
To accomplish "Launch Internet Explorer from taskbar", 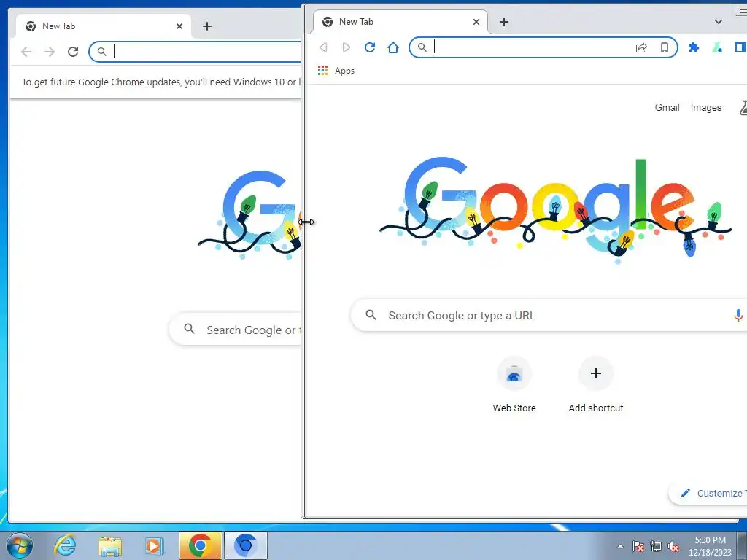I will 65,545.
